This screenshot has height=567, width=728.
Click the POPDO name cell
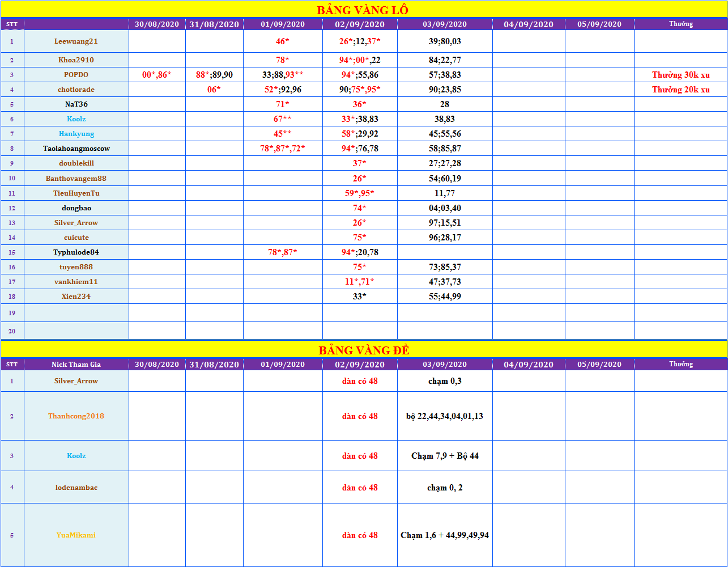[76, 75]
